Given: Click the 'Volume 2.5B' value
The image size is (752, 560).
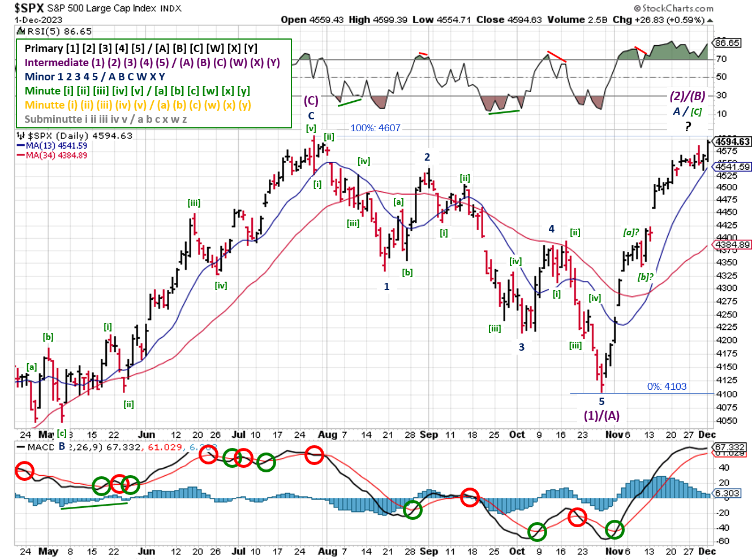Looking at the screenshot, I should [x=577, y=20].
